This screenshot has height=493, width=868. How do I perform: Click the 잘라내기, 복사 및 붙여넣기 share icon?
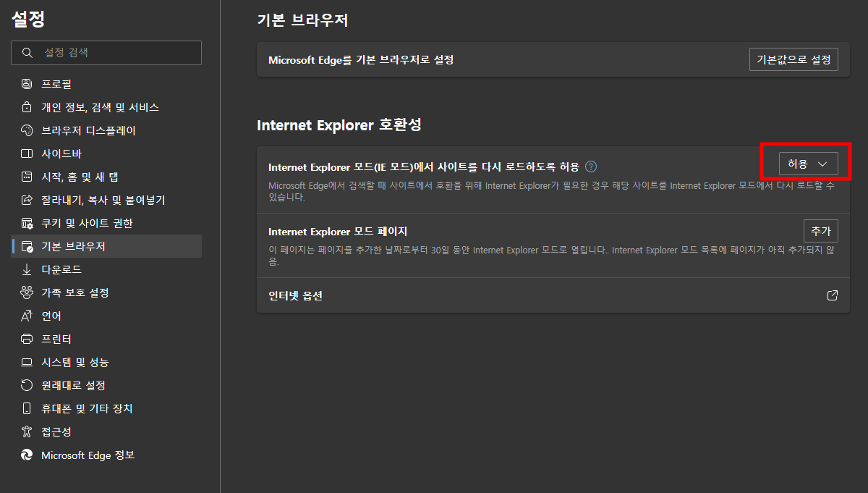[x=27, y=200]
